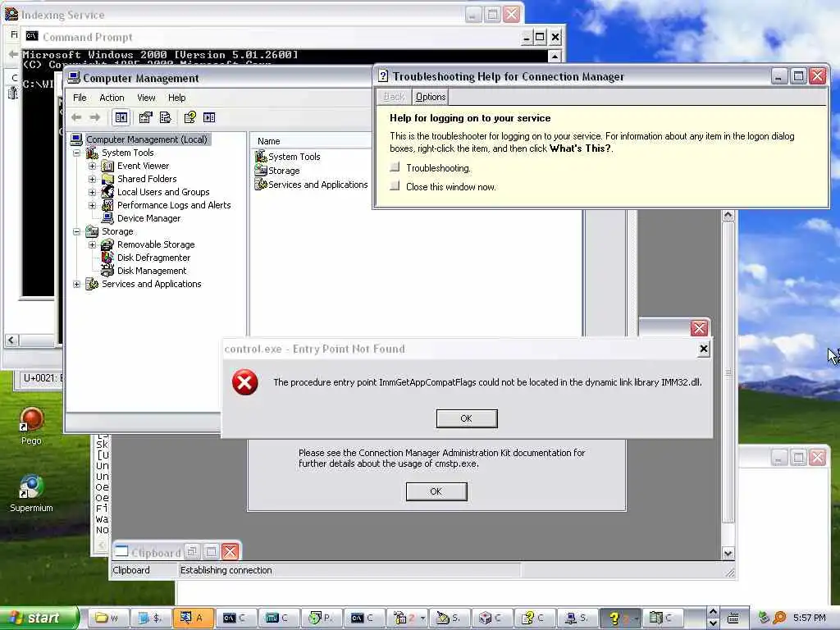Image resolution: width=840 pixels, height=630 pixels.
Task: Click the Storage icon in Name list
Action: pos(261,171)
